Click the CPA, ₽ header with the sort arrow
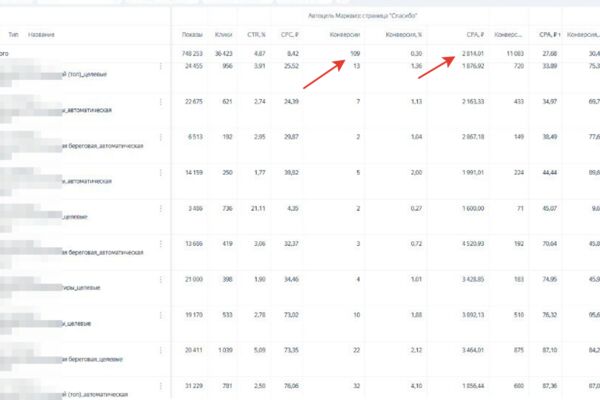The image size is (600, 400). tap(550, 35)
